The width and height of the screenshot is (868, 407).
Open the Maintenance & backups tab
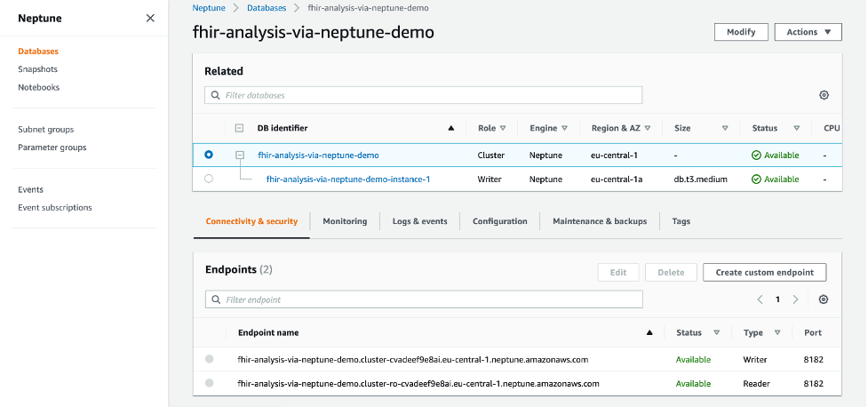pyautogui.click(x=600, y=221)
